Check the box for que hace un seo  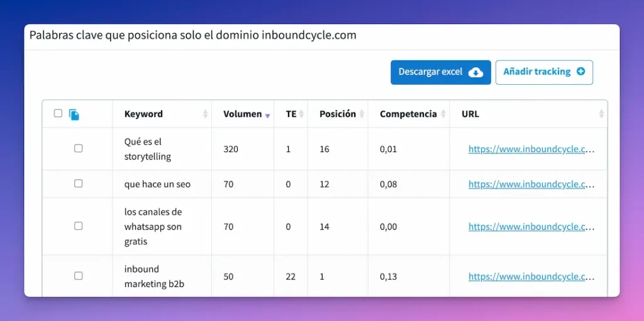pyautogui.click(x=78, y=183)
